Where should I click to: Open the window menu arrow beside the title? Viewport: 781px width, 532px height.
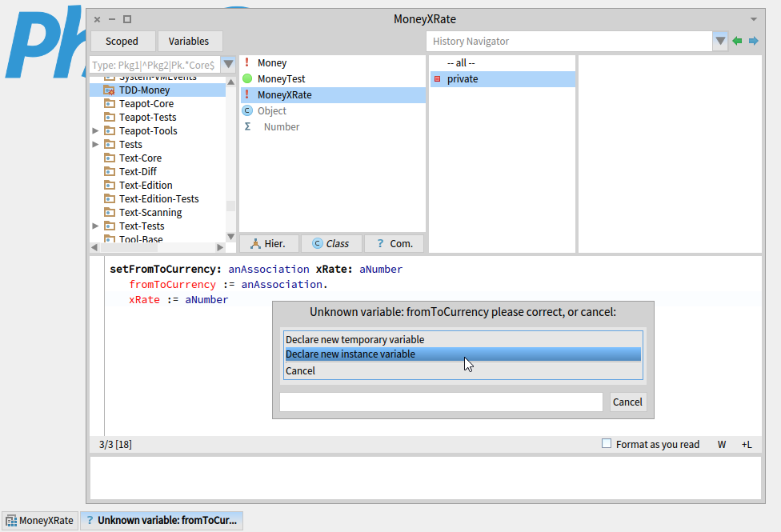[x=754, y=19]
